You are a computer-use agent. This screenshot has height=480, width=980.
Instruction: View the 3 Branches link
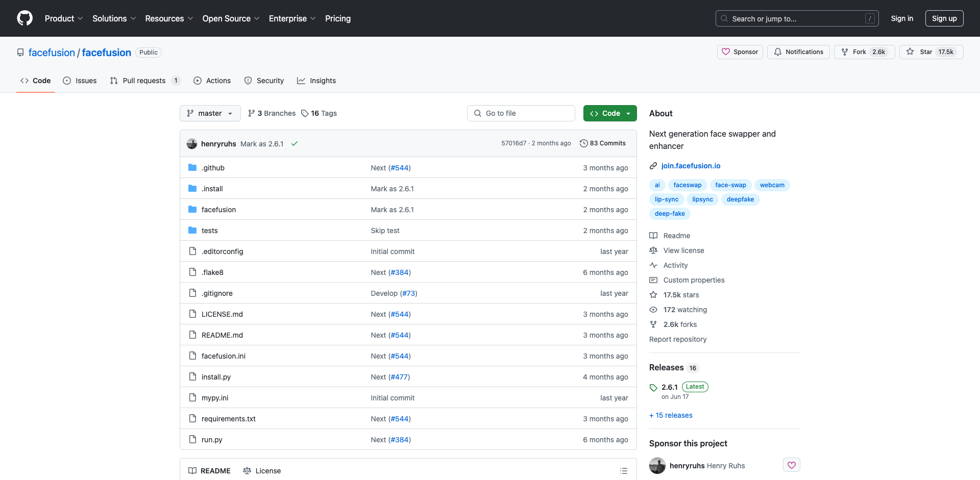pos(272,113)
